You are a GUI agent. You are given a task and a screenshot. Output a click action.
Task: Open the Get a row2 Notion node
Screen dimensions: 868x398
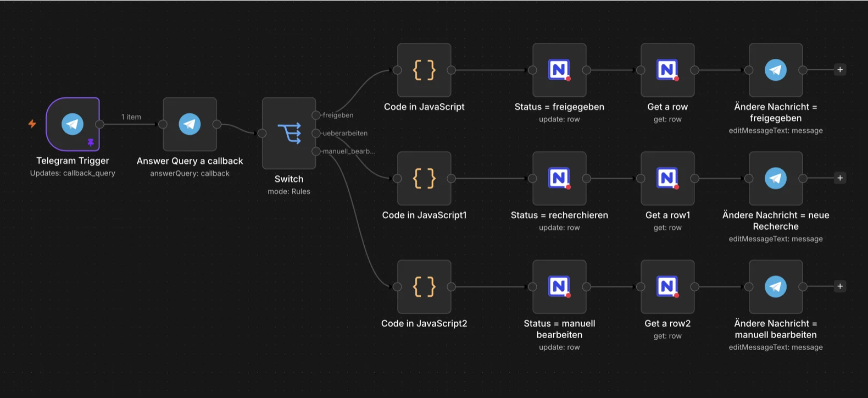tap(667, 286)
